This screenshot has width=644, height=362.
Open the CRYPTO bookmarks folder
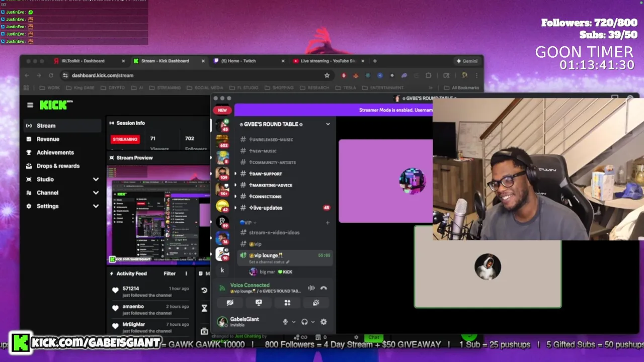coord(113,87)
